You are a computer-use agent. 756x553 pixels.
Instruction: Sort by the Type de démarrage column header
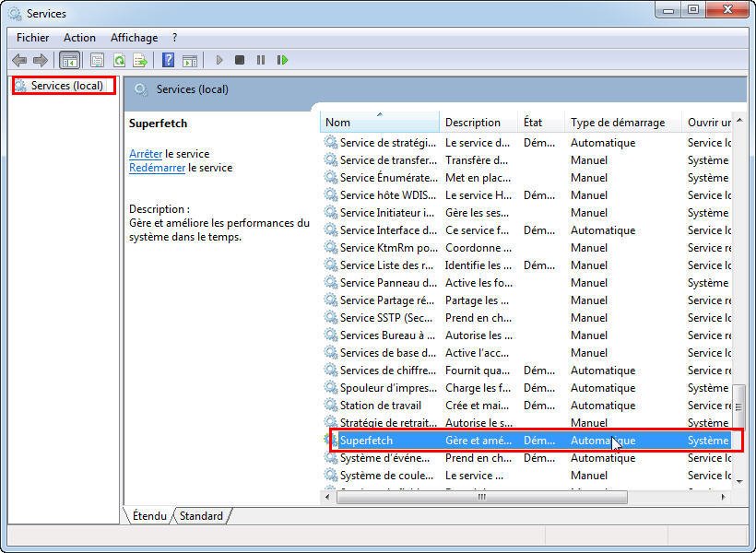click(618, 123)
